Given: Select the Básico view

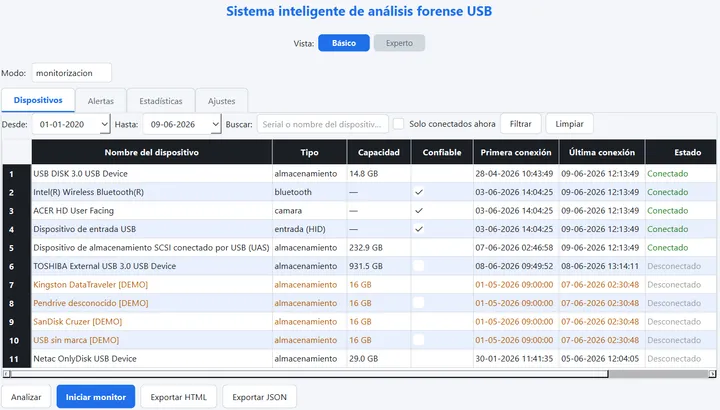Looking at the screenshot, I should [344, 43].
